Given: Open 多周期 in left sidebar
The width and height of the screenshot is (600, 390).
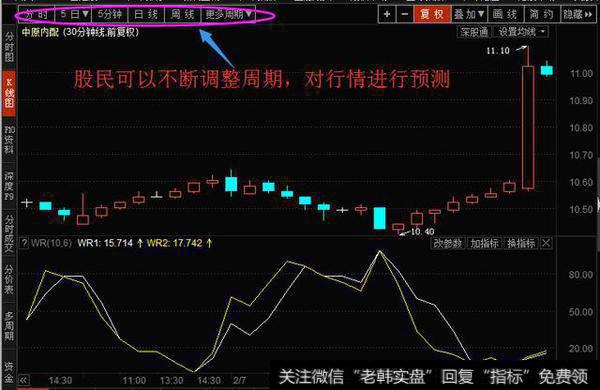Looking at the screenshot, I should [8, 326].
